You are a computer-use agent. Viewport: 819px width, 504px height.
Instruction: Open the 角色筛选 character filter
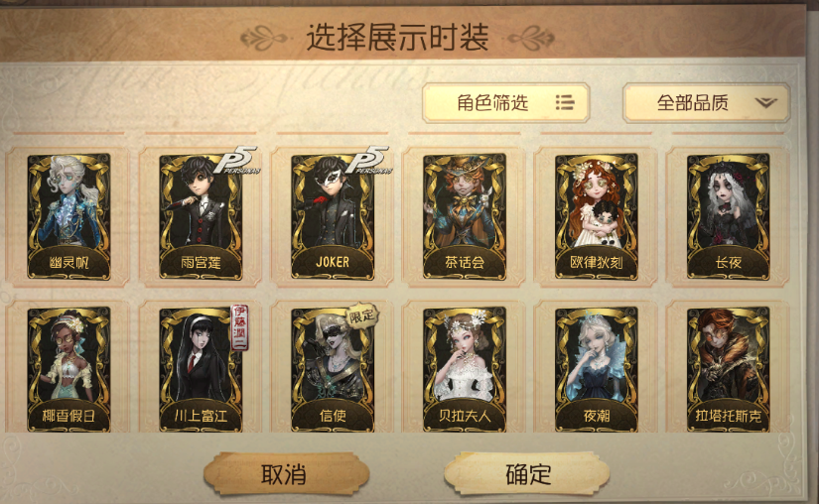pos(505,103)
